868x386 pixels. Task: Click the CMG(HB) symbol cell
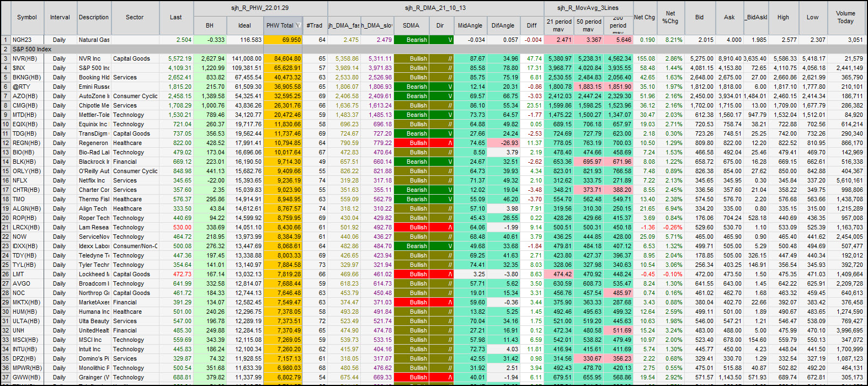(x=27, y=105)
